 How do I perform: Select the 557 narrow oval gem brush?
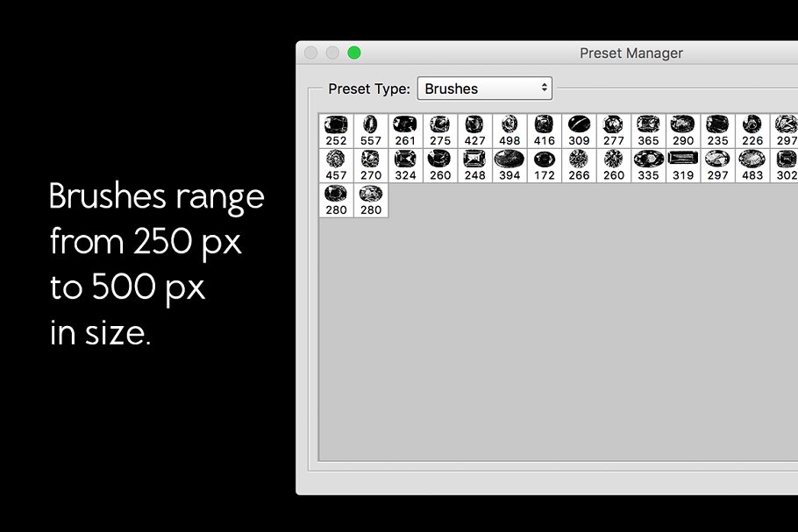(x=371, y=130)
